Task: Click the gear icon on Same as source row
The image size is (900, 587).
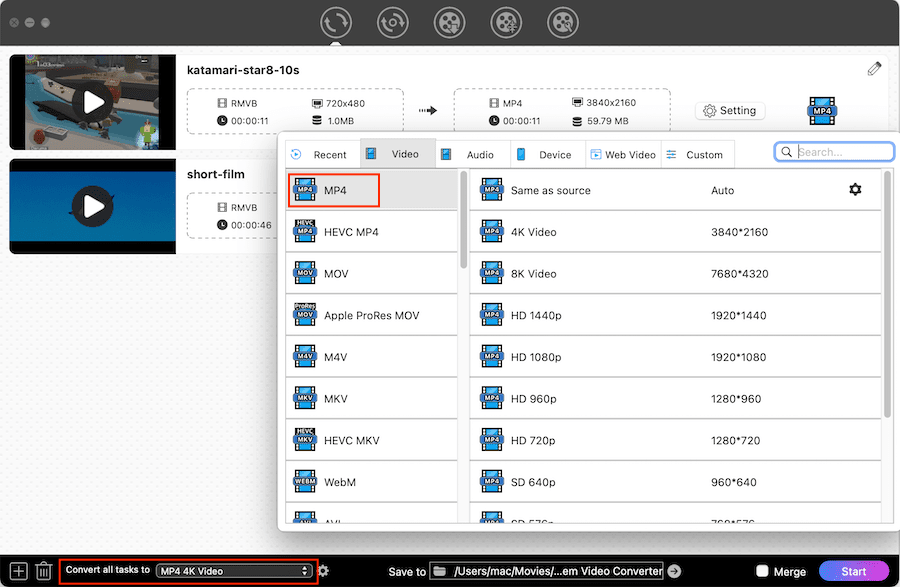Action: click(855, 189)
